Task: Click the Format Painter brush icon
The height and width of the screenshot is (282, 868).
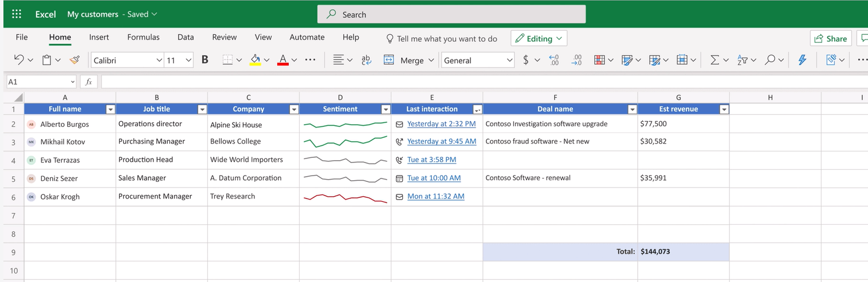Action: point(74,60)
